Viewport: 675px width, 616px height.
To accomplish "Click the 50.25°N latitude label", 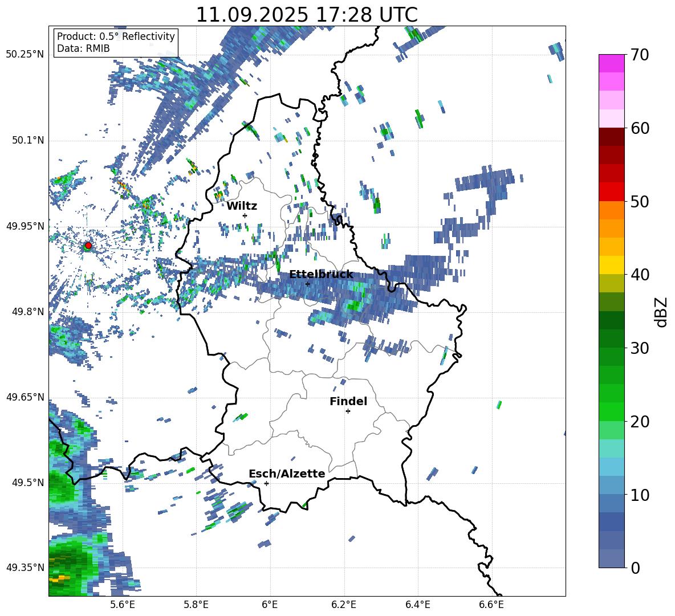I will click(x=25, y=55).
